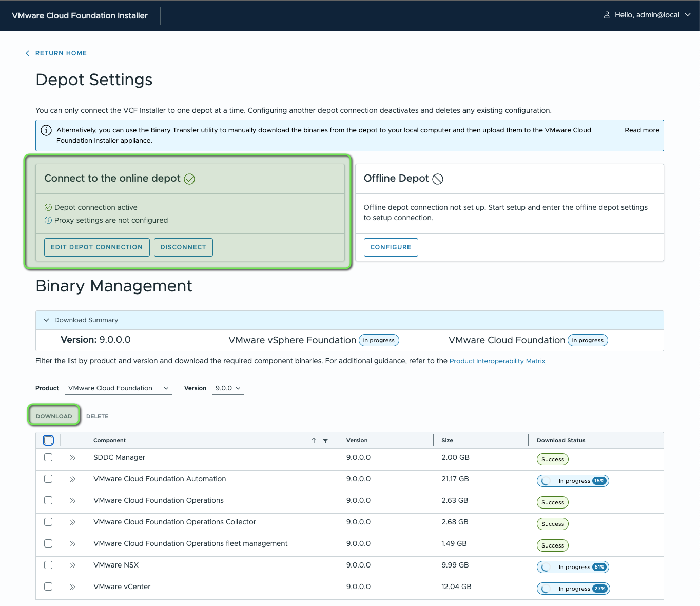This screenshot has width=700, height=606.
Task: Collapse the Download Summary section
Action: tap(46, 320)
